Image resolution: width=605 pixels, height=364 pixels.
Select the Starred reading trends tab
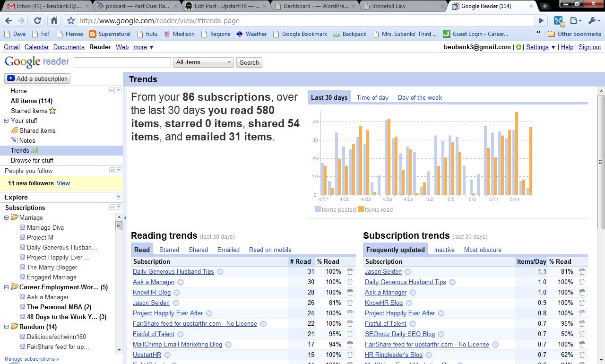pyautogui.click(x=169, y=250)
